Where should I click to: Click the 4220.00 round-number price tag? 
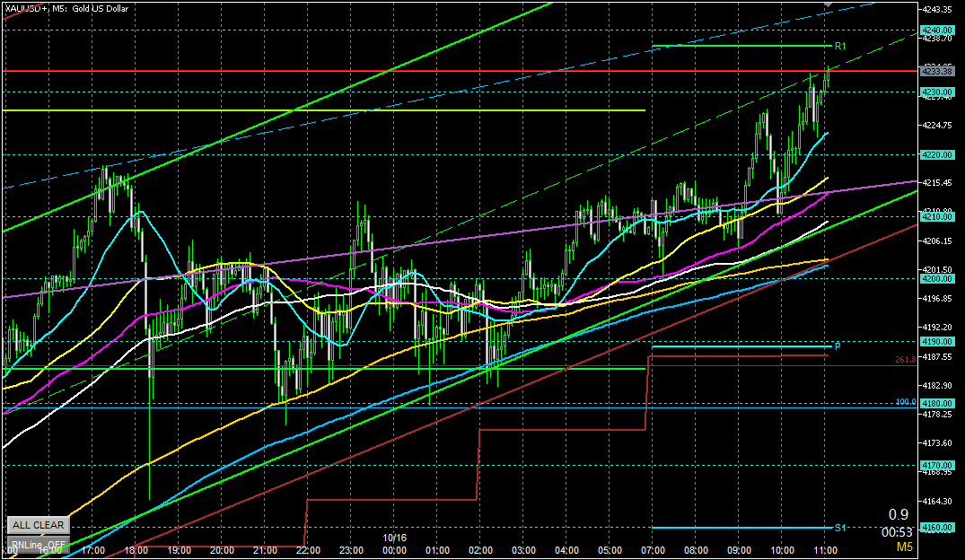tap(935, 154)
